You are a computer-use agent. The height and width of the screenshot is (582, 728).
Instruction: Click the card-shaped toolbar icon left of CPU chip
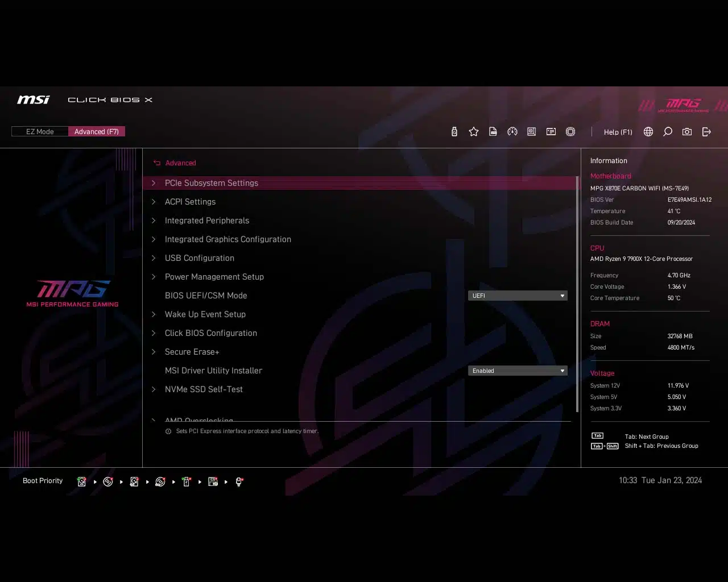point(551,132)
